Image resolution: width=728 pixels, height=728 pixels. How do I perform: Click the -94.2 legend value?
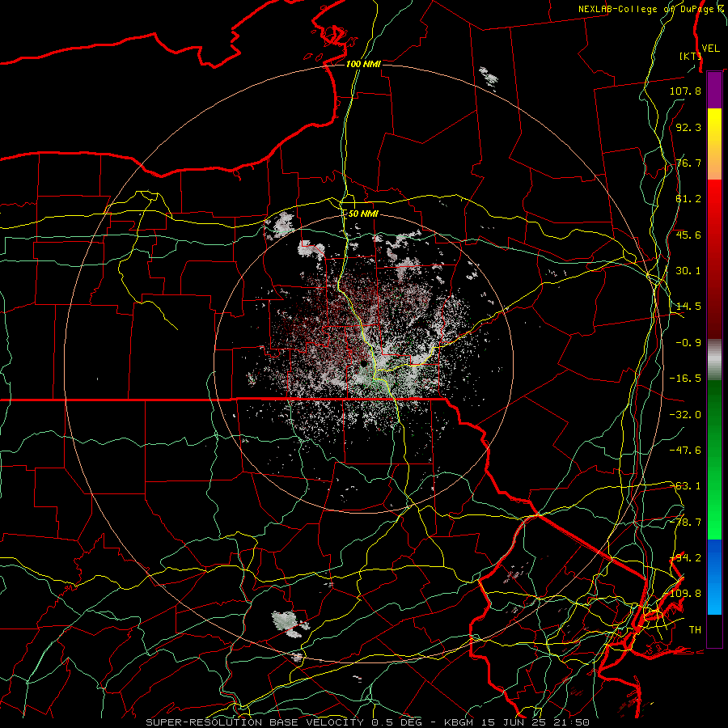click(x=685, y=558)
